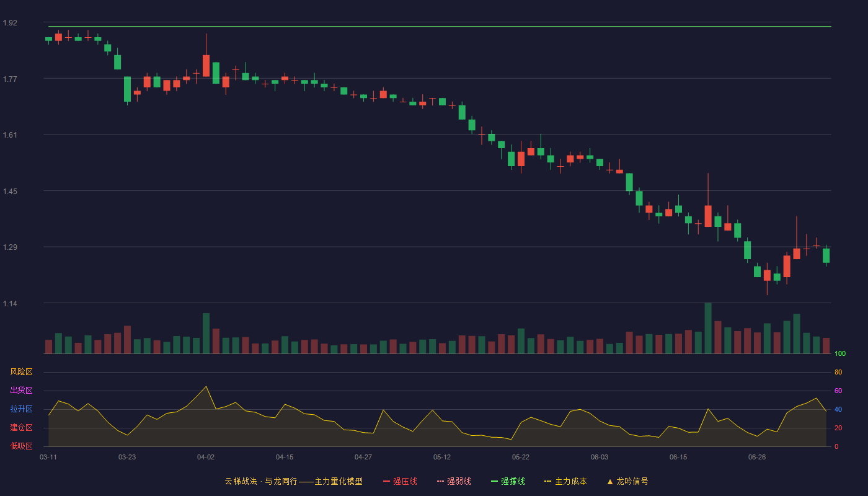Click the 龙吟信号 triangle legend icon

pos(610,481)
